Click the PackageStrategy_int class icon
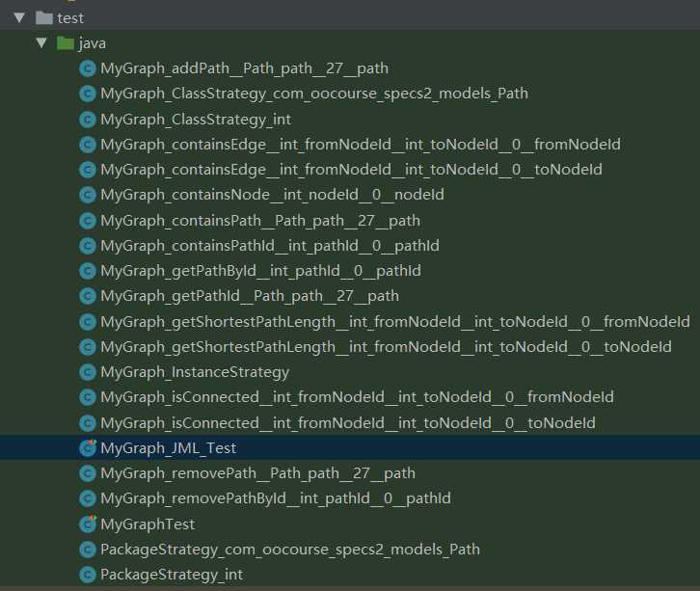 click(88, 575)
